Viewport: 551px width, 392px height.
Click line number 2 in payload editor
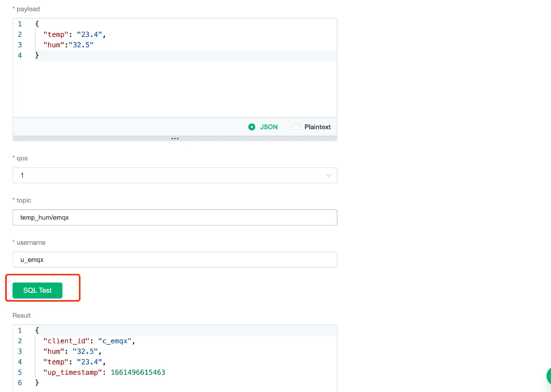click(20, 34)
